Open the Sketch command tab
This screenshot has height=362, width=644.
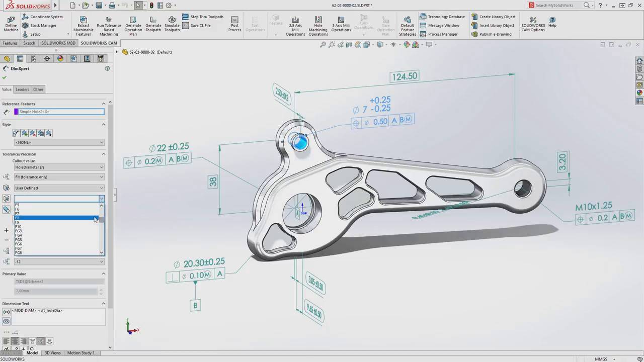pyautogui.click(x=29, y=43)
